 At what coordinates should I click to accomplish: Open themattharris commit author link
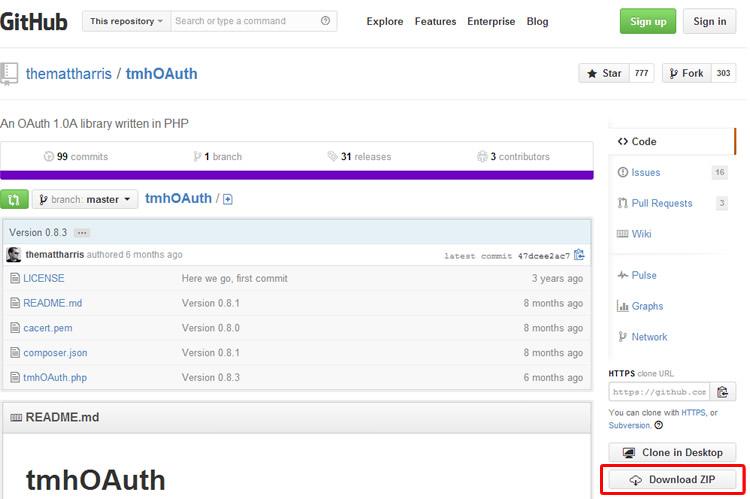[55, 255]
